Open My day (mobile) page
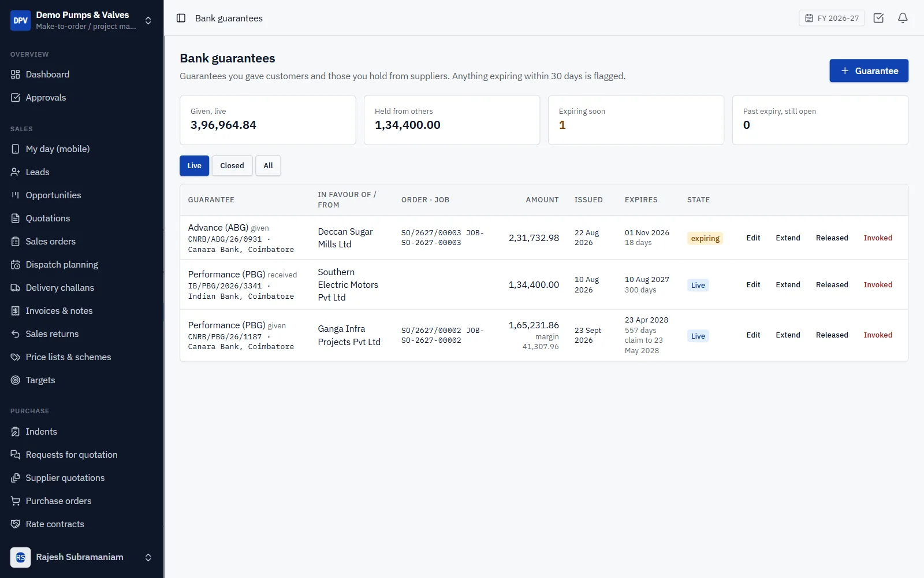Image resolution: width=924 pixels, height=578 pixels. pyautogui.click(x=81, y=149)
